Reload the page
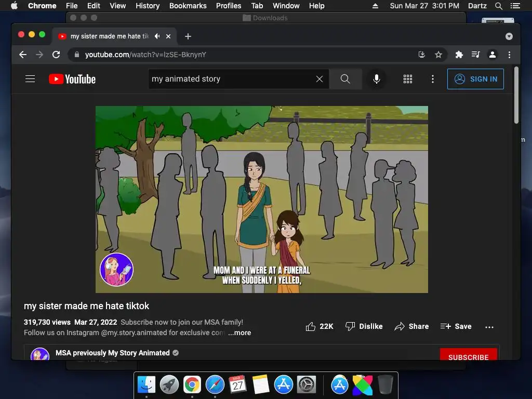532x399 pixels. (56, 55)
